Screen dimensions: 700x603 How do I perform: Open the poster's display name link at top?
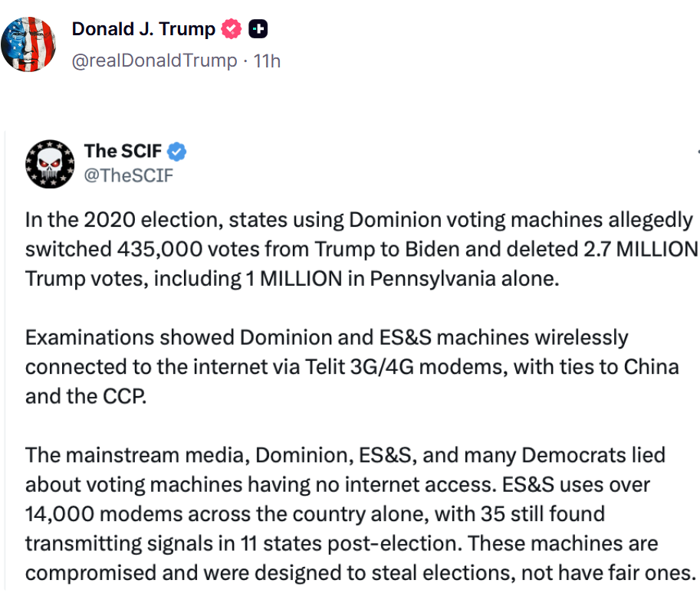click(x=143, y=30)
